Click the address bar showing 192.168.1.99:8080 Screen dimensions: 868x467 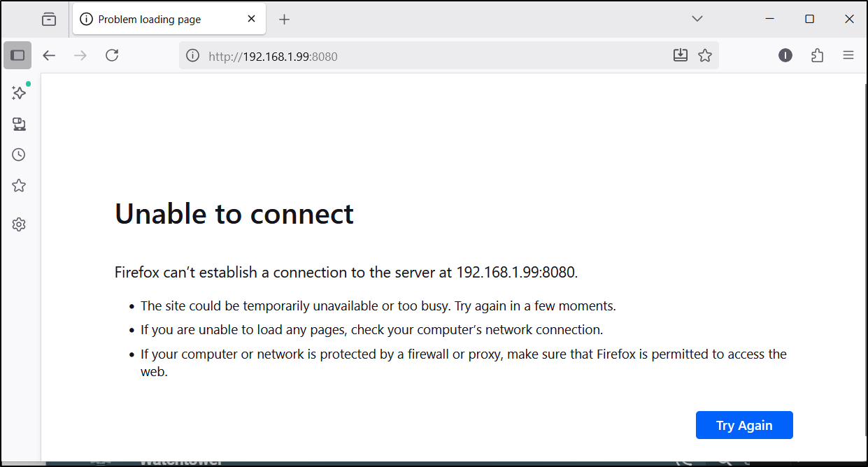(420, 56)
